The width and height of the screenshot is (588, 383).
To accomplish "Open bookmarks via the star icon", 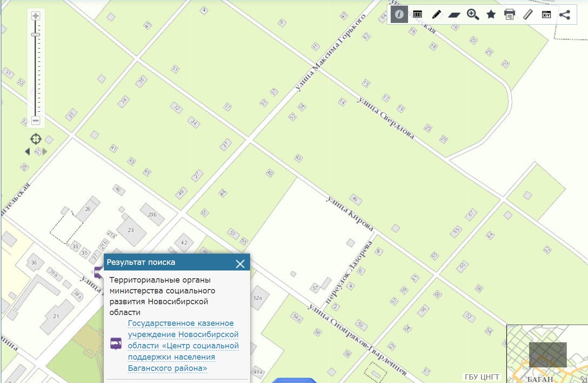I will [491, 14].
